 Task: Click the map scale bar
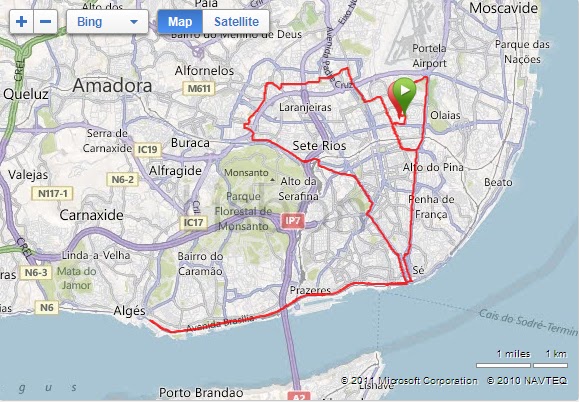[522, 365]
